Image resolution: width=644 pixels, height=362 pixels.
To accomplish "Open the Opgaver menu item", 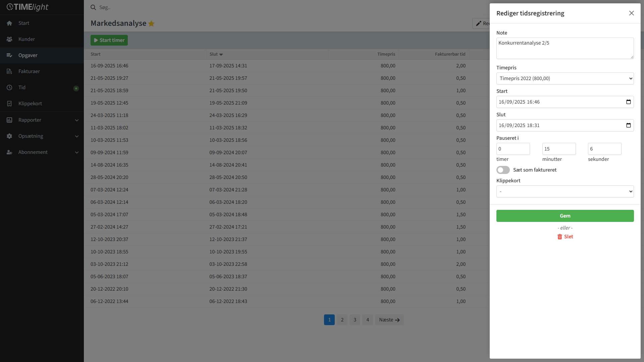I will 28,55.
